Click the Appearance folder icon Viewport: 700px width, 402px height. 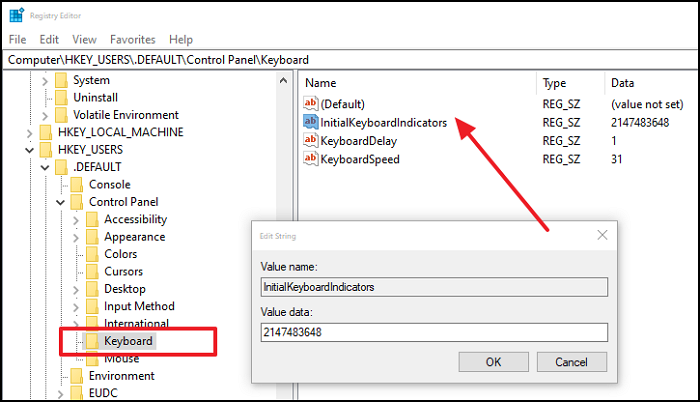pos(92,237)
